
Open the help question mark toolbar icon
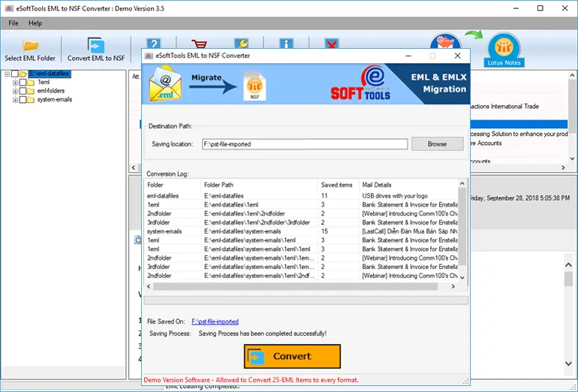tap(153, 44)
